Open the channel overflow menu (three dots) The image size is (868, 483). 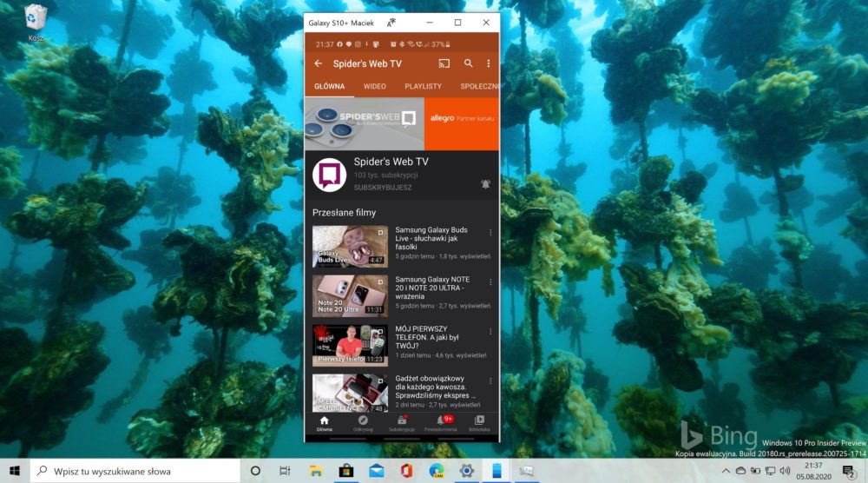(x=488, y=63)
